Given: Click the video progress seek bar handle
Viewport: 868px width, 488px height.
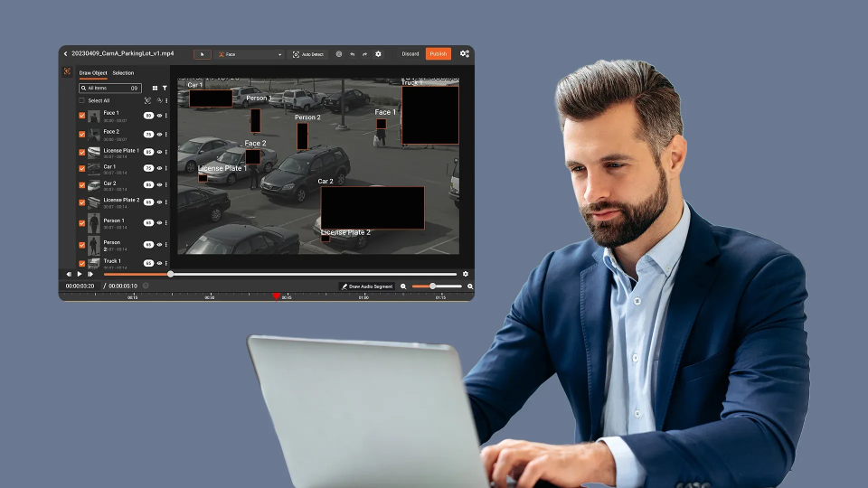Looking at the screenshot, I should tap(171, 274).
